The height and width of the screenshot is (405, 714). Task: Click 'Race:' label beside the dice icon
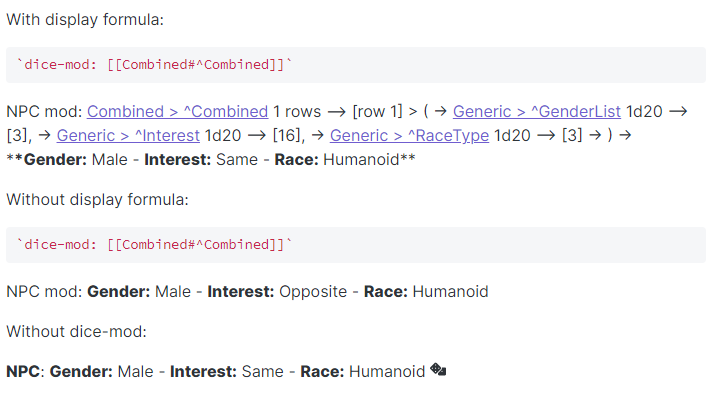pos(322,371)
